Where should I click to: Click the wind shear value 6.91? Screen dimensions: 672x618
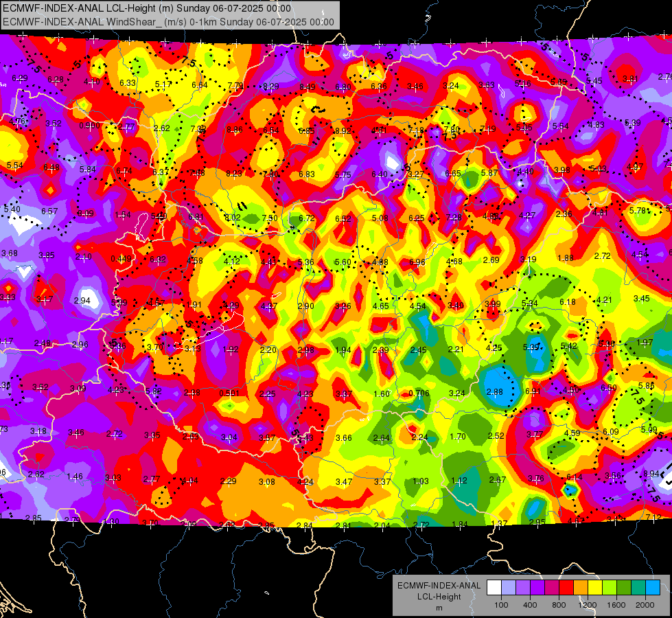(x=533, y=391)
